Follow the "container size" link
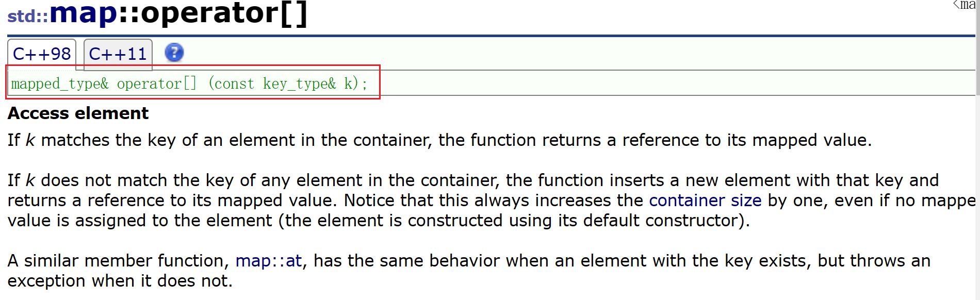Viewport: 980px width, 300px height. (x=705, y=200)
